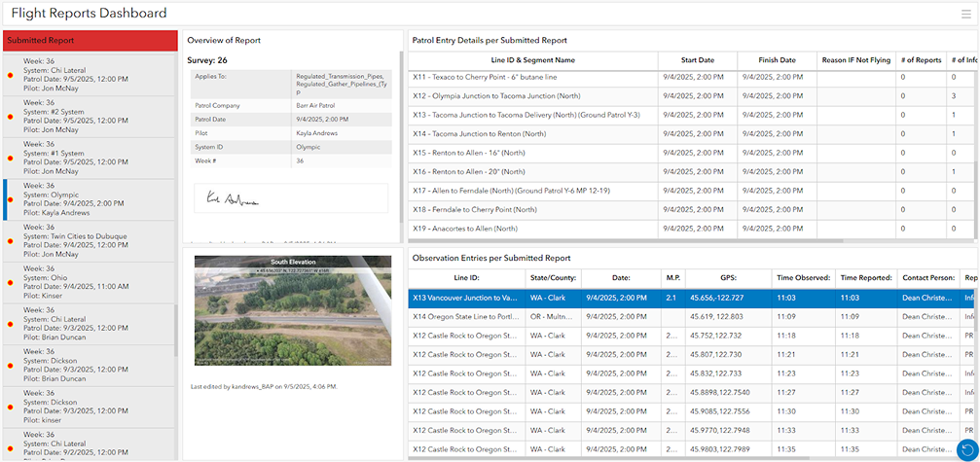The width and height of the screenshot is (980, 462).
Task: Select X13 Tacoma Junction to Tacoma Delivery row
Action: tap(690, 115)
